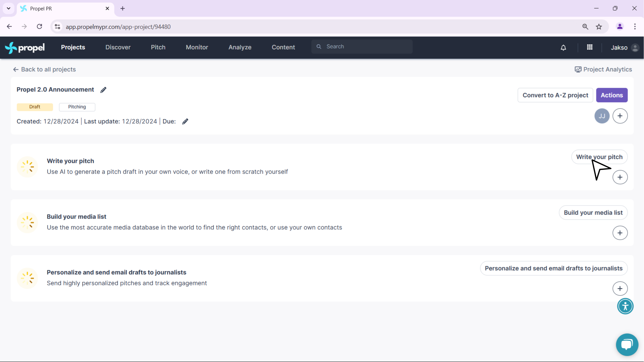Click the status spinner icon for Build your media list
This screenshot has height=362, width=644.
point(27,222)
